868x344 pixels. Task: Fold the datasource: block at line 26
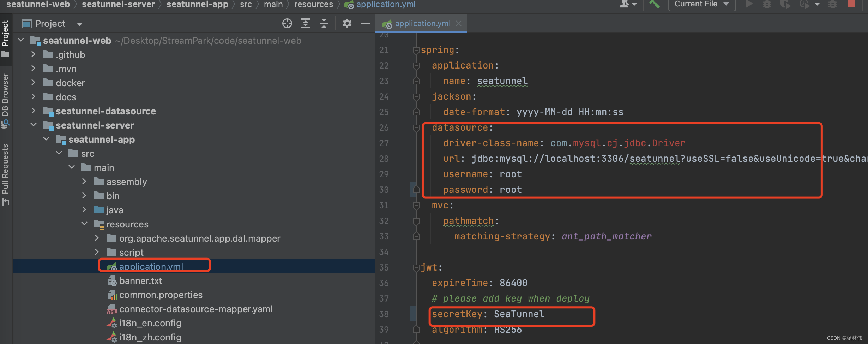tap(416, 128)
